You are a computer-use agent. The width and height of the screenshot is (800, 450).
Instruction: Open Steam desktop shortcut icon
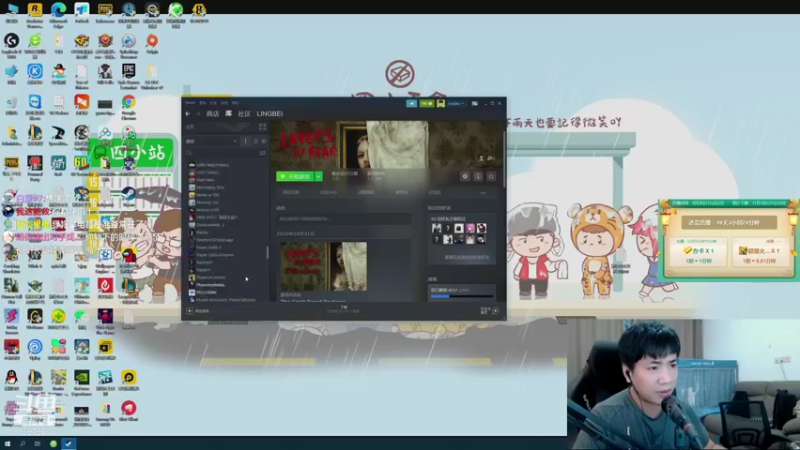129,196
